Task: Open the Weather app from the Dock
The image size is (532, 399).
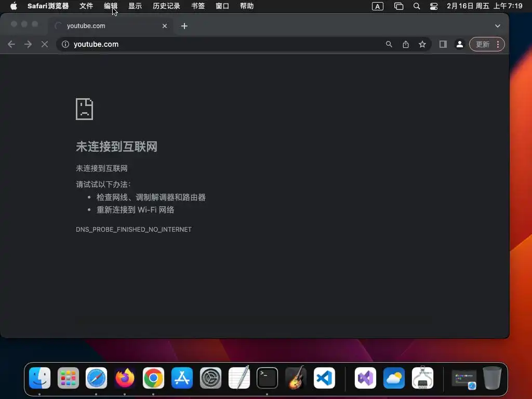Action: [394, 378]
